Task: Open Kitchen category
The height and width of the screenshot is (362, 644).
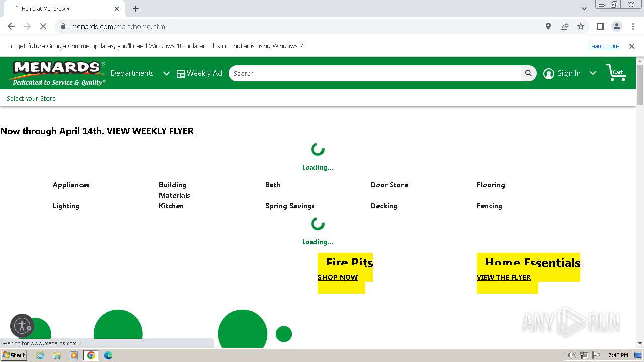Action: [171, 206]
